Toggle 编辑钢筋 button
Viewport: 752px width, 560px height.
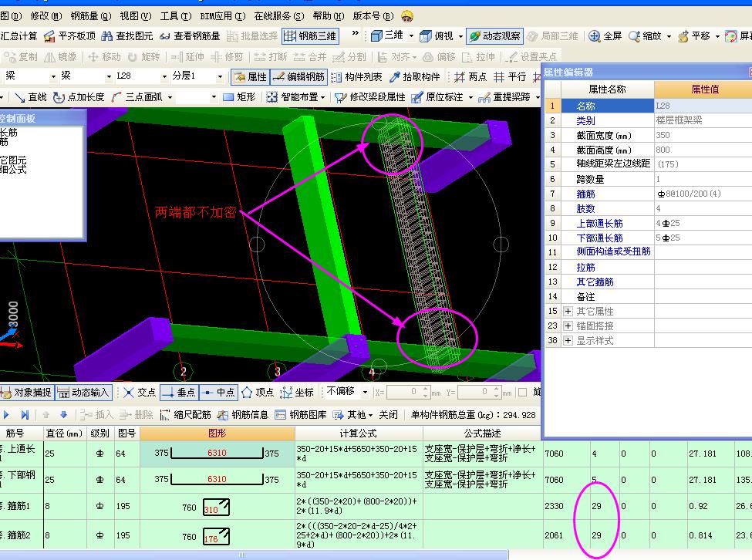(298, 76)
